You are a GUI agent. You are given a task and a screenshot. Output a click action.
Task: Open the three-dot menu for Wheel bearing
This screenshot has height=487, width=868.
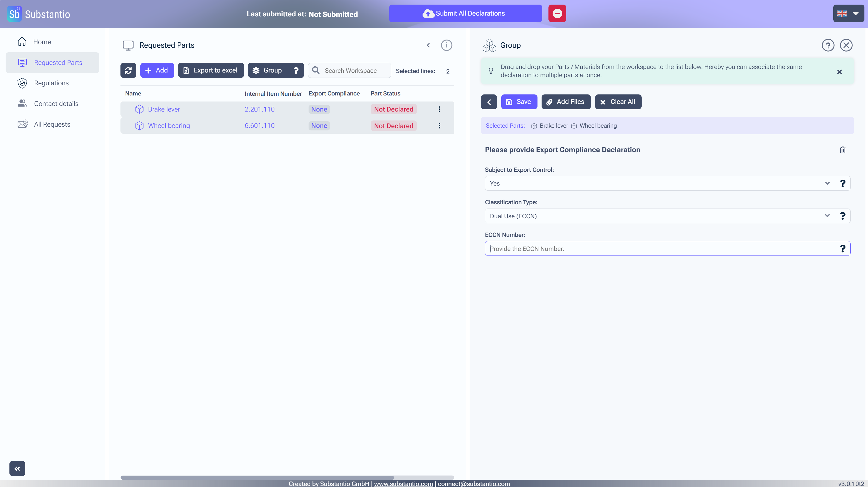[x=439, y=126]
